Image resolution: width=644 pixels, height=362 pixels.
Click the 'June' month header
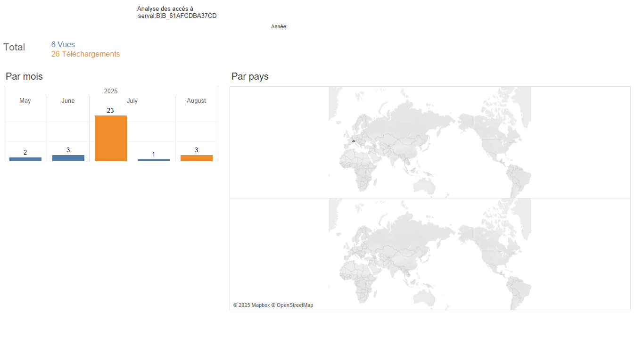point(68,101)
